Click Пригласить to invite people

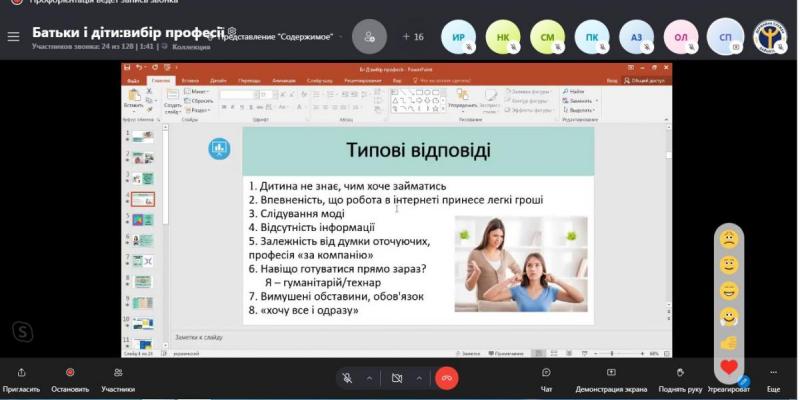point(22,377)
